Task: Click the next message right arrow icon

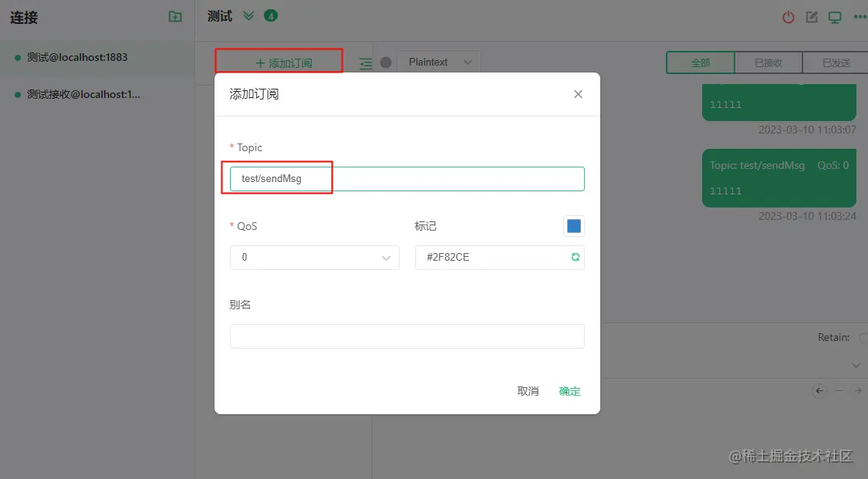Action: click(858, 390)
